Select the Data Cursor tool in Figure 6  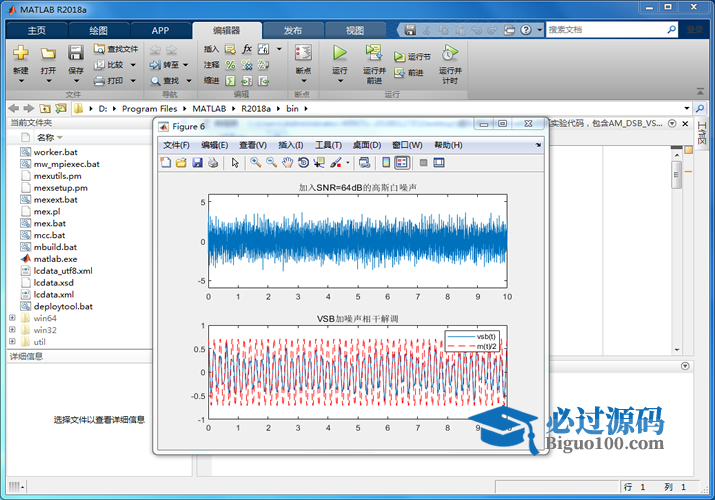[x=319, y=163]
